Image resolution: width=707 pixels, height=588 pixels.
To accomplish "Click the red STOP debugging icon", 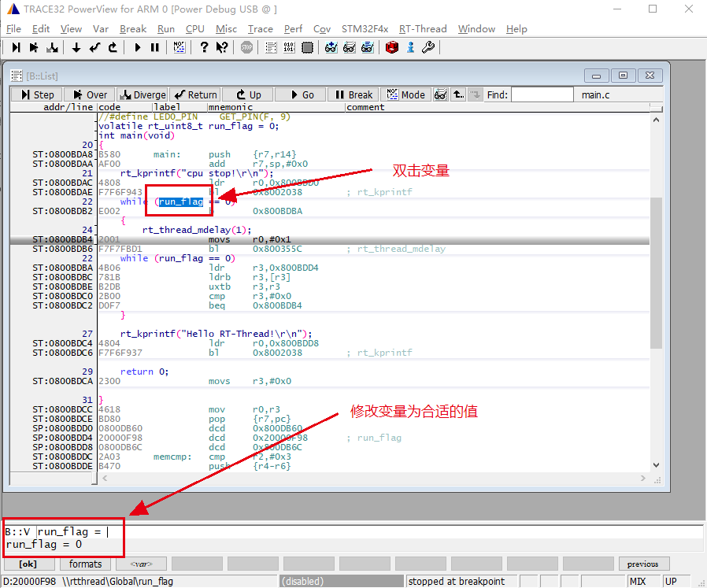I will coord(245,47).
